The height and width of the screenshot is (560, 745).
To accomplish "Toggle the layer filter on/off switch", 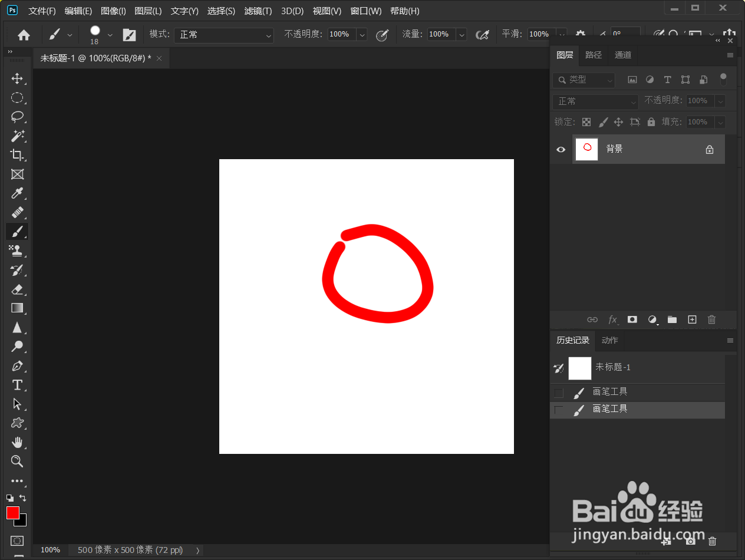I will coord(723,79).
